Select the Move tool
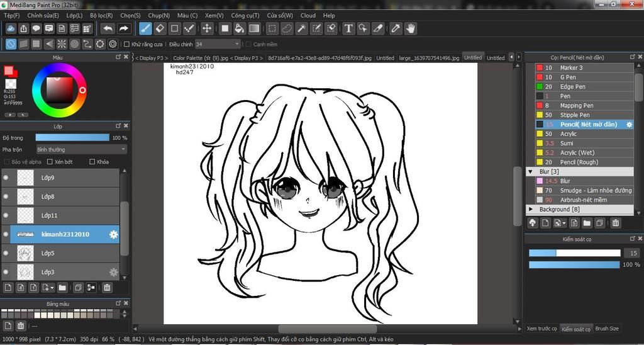This screenshot has height=345, width=644. pyautogui.click(x=206, y=28)
